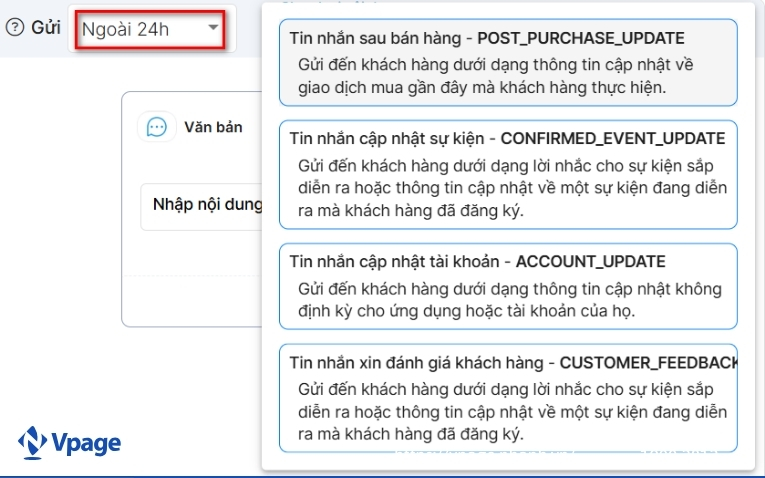Click the Gửi label
Screen dimensions: 765x478
(46, 27)
